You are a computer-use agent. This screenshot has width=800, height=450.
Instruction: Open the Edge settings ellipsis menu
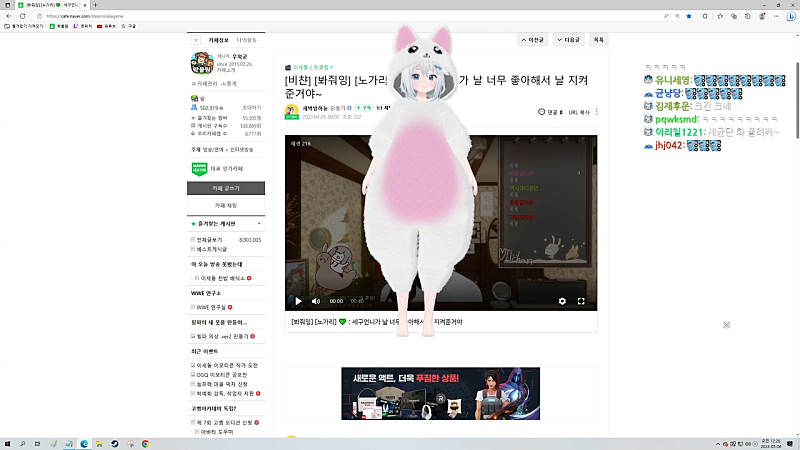coord(776,16)
